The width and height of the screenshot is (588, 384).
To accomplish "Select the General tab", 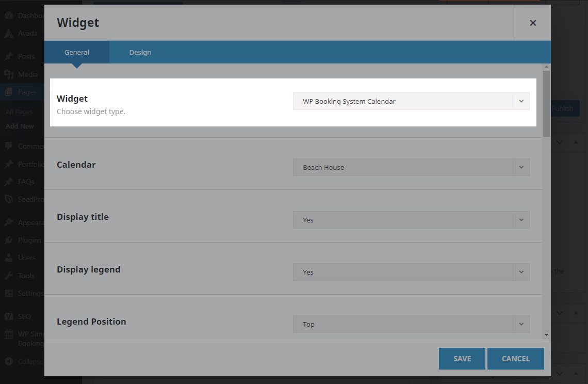I will (77, 52).
